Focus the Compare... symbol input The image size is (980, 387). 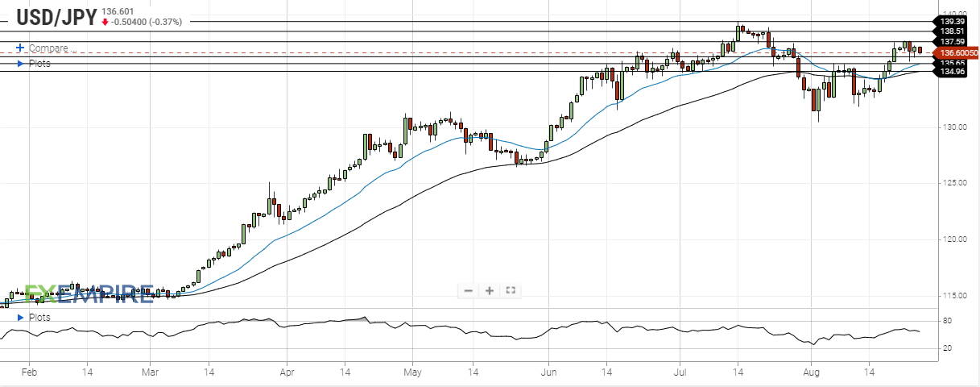pyautogui.click(x=52, y=48)
